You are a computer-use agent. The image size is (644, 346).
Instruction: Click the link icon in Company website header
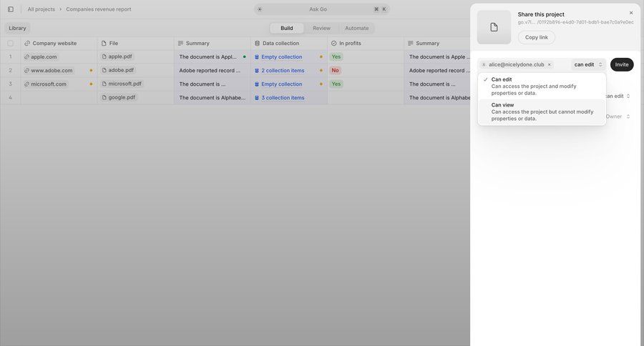[x=27, y=43]
